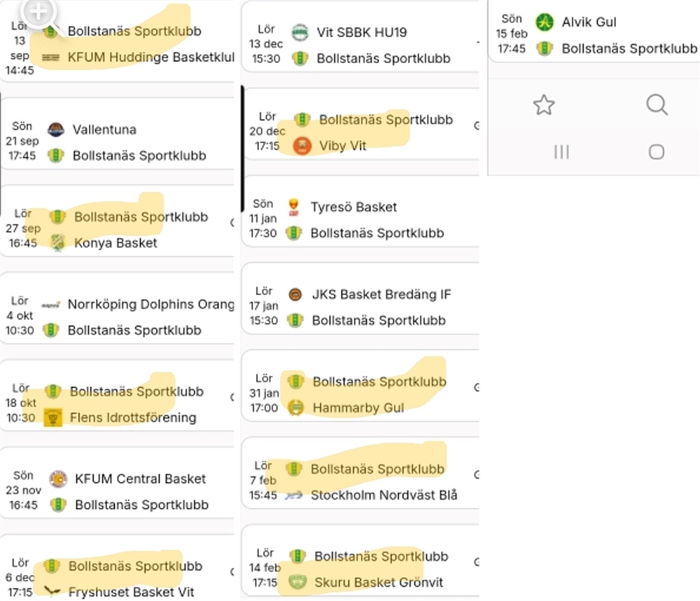
Task: Click the Konya Basket team logo
Action: [57, 242]
